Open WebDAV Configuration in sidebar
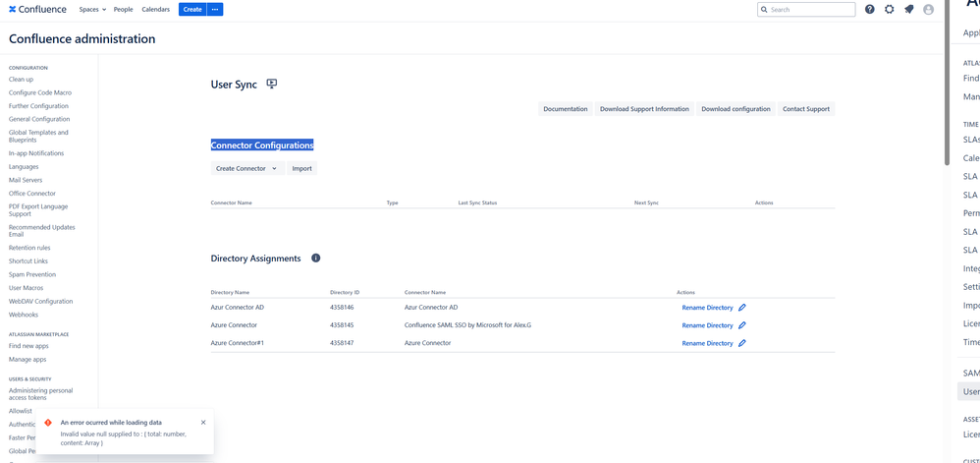Image resolution: width=980 pixels, height=463 pixels. click(x=40, y=301)
